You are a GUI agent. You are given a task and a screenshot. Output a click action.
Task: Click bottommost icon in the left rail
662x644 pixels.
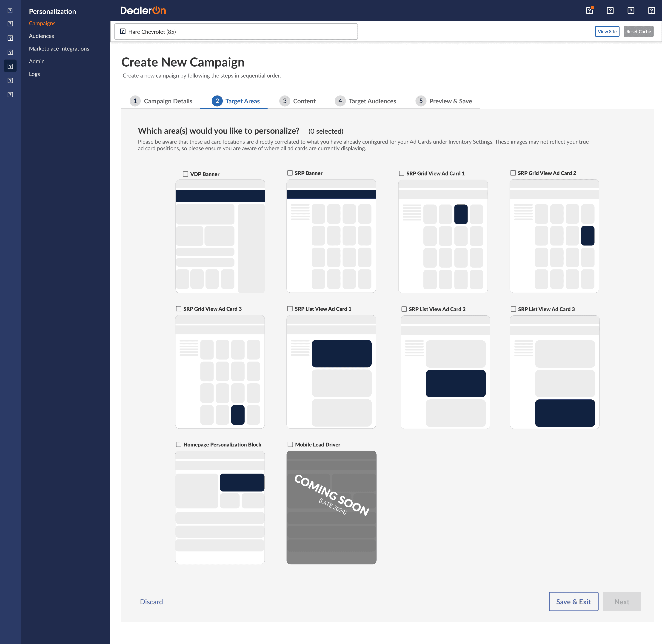pos(10,95)
